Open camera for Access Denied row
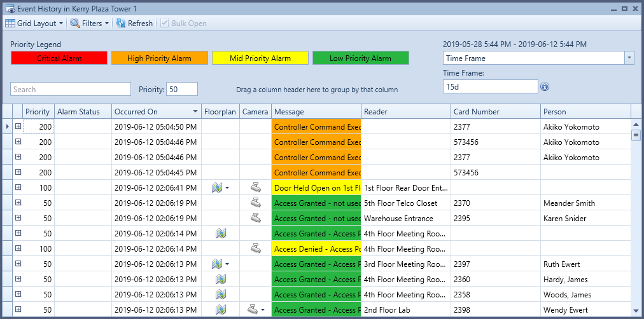The height and width of the screenshot is (319, 644). (x=255, y=248)
